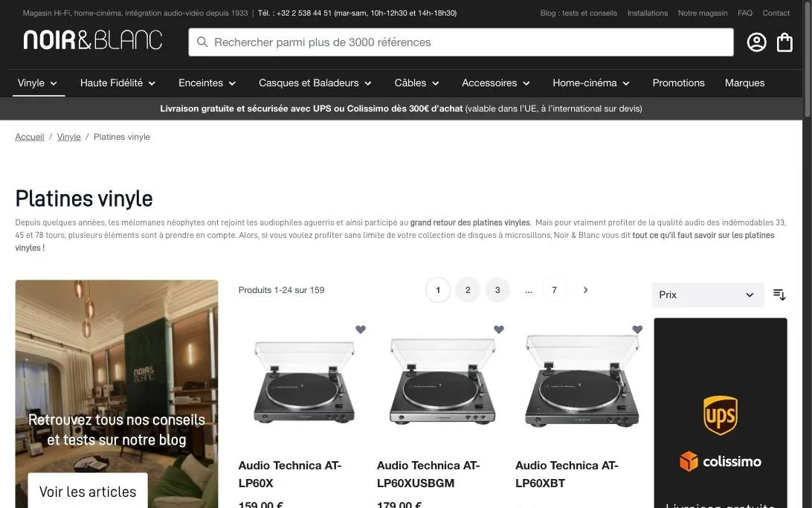Expand the Vinyle menu

[38, 83]
